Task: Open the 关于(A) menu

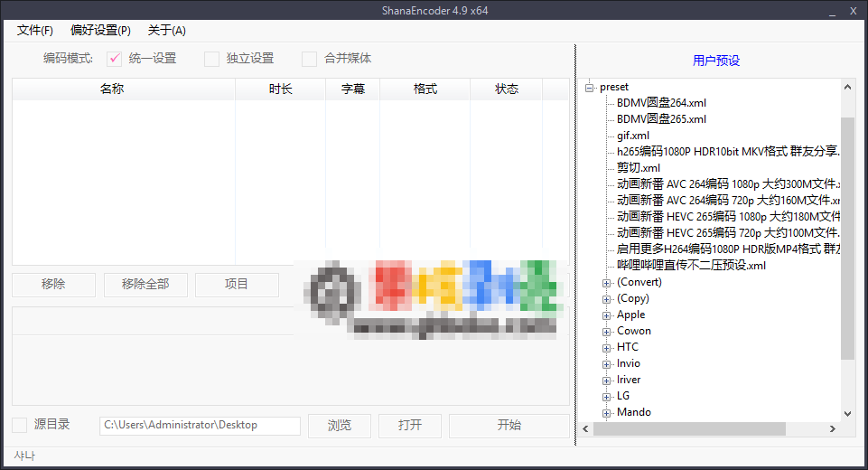Action: click(167, 30)
